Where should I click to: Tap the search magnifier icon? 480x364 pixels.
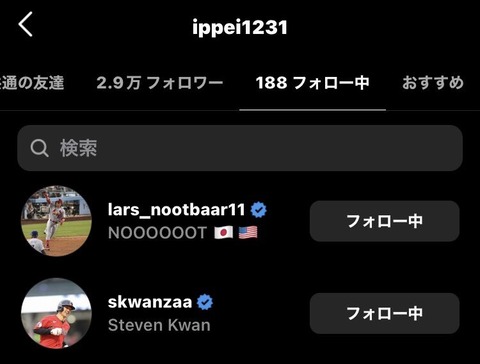[x=40, y=148]
